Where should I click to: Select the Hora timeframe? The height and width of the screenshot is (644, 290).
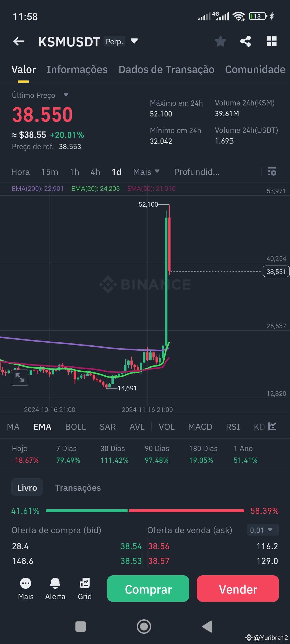pyautogui.click(x=20, y=172)
